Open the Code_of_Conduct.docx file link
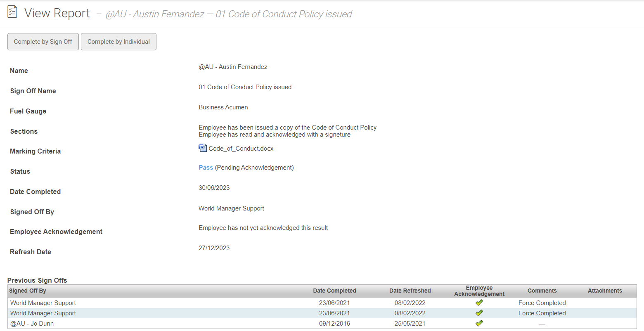Image resolution: width=644 pixels, height=331 pixels. point(241,149)
